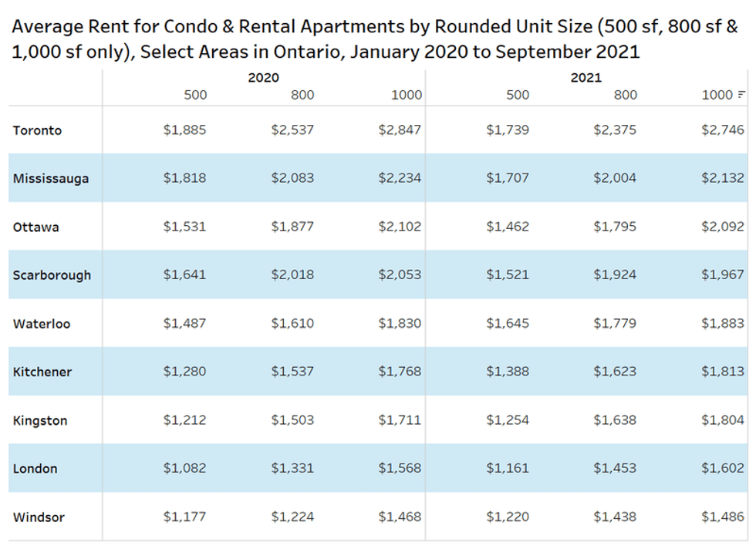The width and height of the screenshot is (756, 549).
Task: Click the 1000 column header under 2020
Action: click(407, 95)
